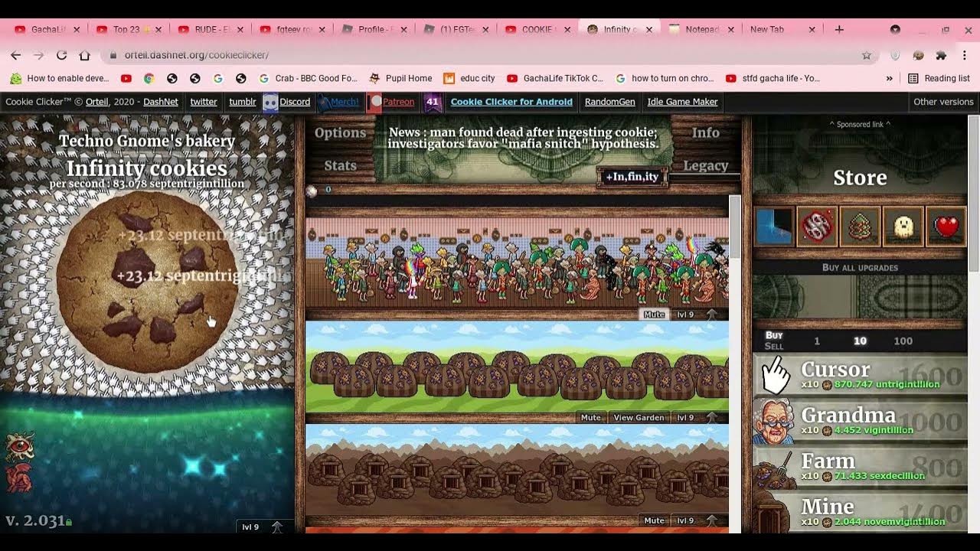Close the Notepad tab
Viewport: 980px width, 551px height.
pyautogui.click(x=730, y=29)
